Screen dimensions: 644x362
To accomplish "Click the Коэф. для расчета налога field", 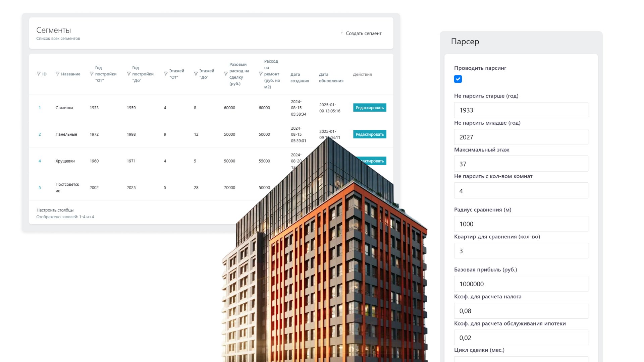I will click(x=521, y=311).
